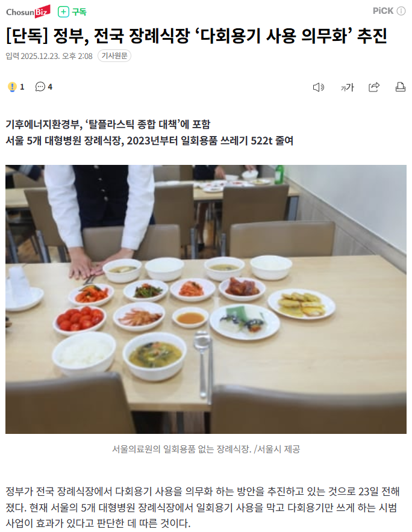Click the first body paragraph text
The width and height of the screenshot is (412, 532).
click(x=203, y=507)
